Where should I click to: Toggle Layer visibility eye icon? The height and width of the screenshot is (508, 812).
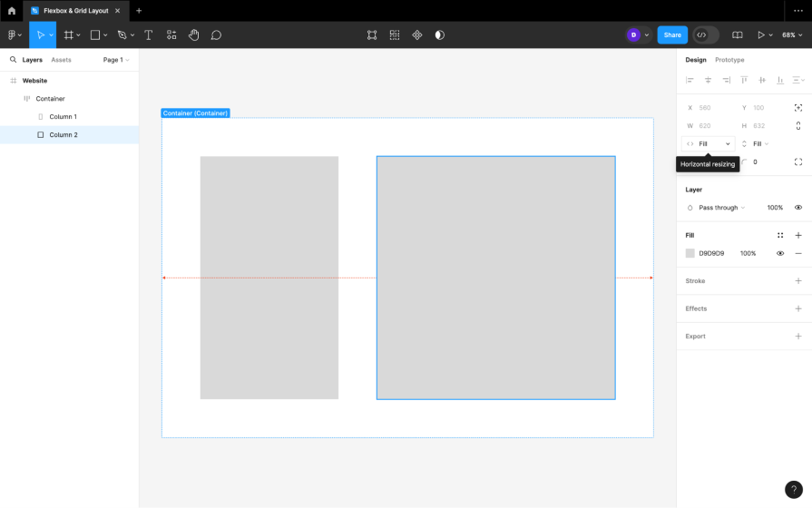798,208
